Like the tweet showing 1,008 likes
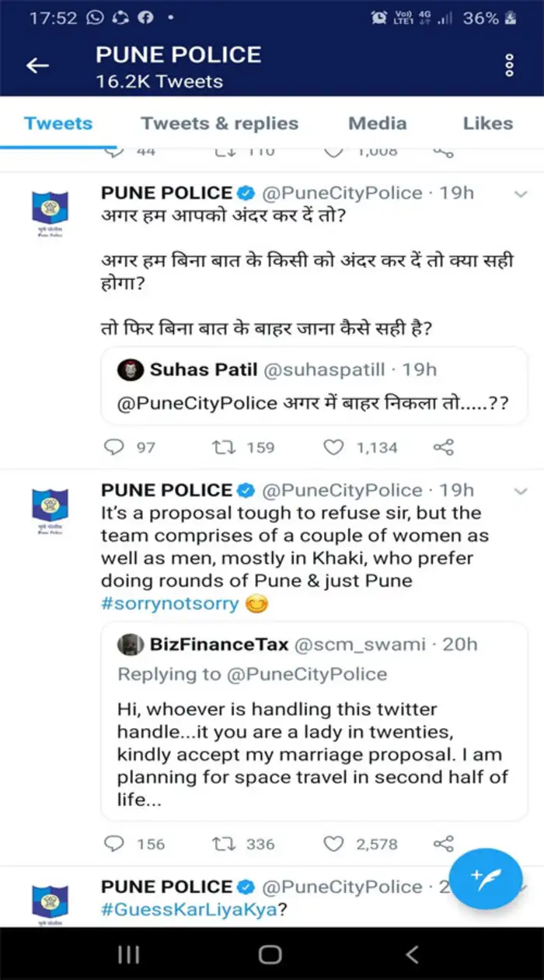544x980 pixels. 333,151
